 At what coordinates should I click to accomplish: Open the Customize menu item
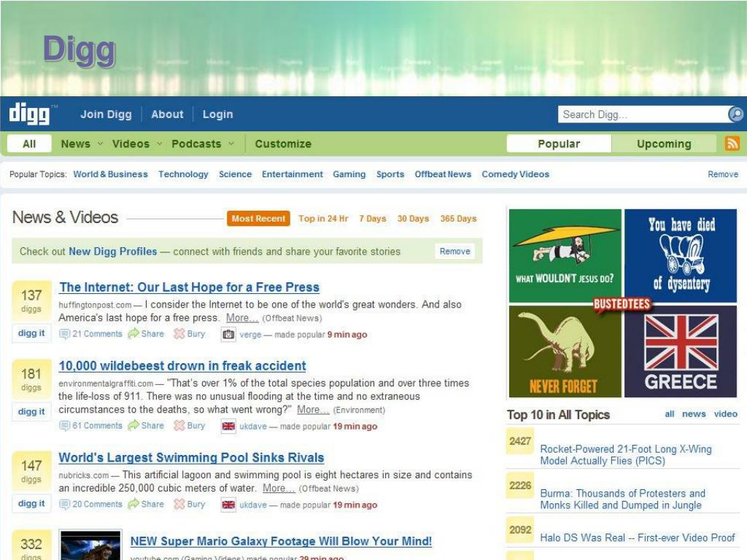283,144
